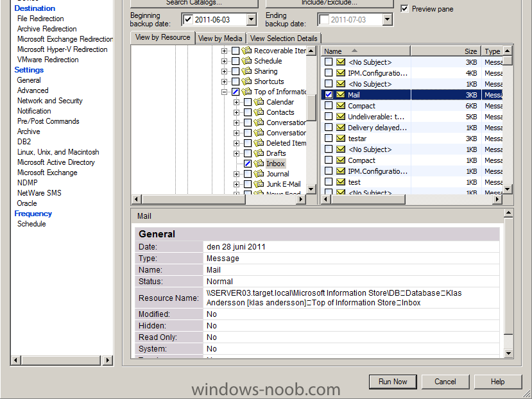Viewport: 532px width, 399px height.
Task: Click the Size column header
Action: tap(446, 51)
